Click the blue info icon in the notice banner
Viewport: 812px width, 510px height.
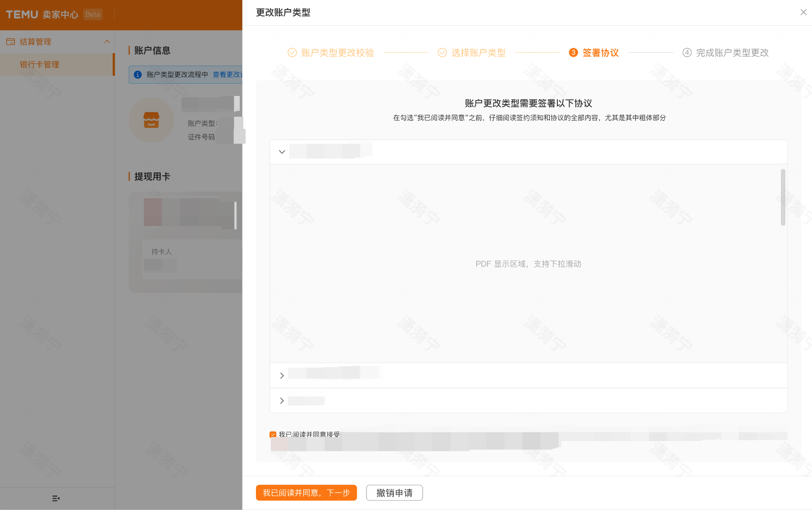pyautogui.click(x=137, y=75)
